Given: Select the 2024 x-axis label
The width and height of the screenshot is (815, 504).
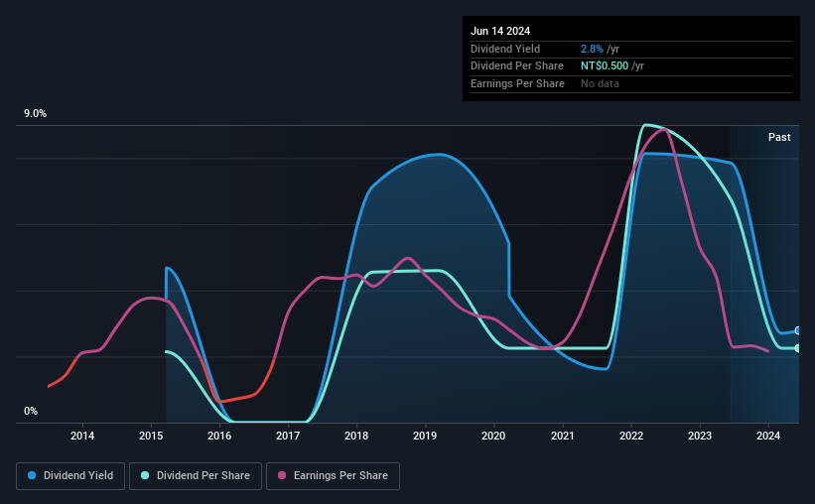Looking at the screenshot, I should [x=768, y=436].
